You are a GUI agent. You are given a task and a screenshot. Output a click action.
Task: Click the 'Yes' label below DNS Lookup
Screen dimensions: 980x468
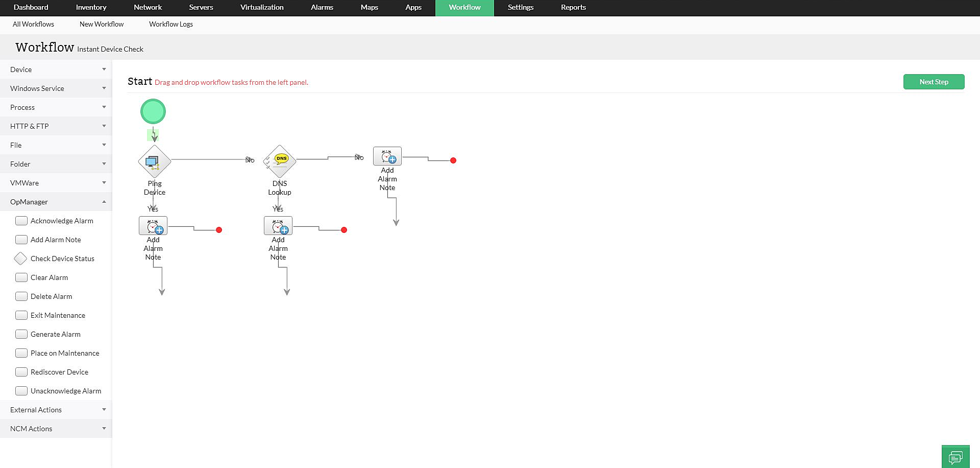coord(278,208)
